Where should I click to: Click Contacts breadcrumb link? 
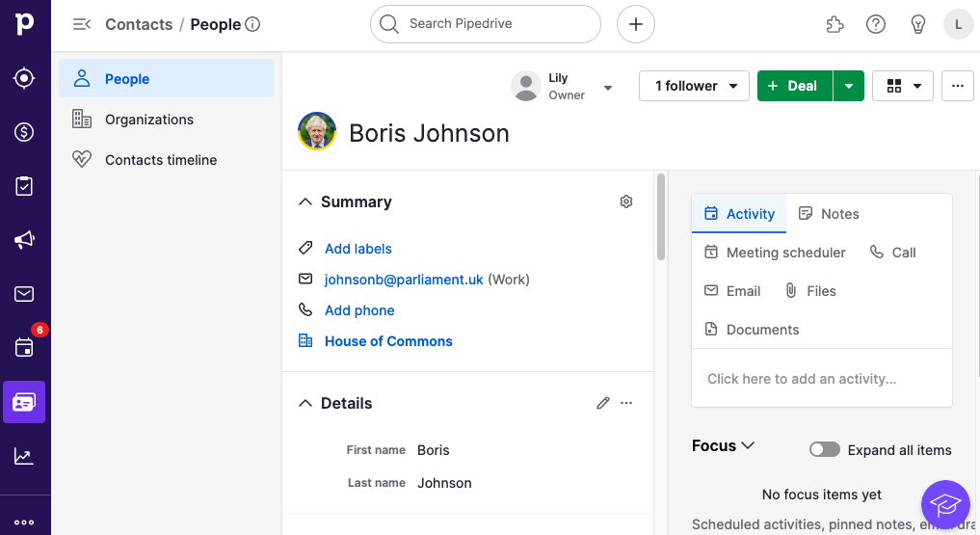(x=139, y=24)
